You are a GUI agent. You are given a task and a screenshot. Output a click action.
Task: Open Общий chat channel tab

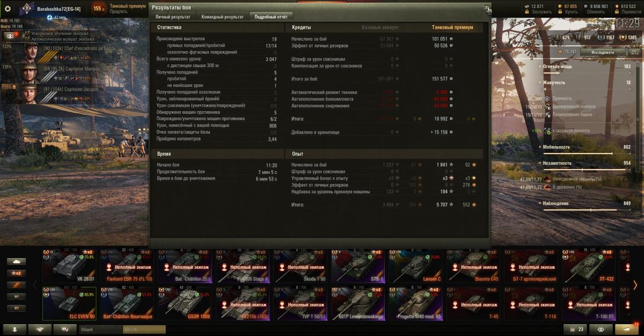101,330
